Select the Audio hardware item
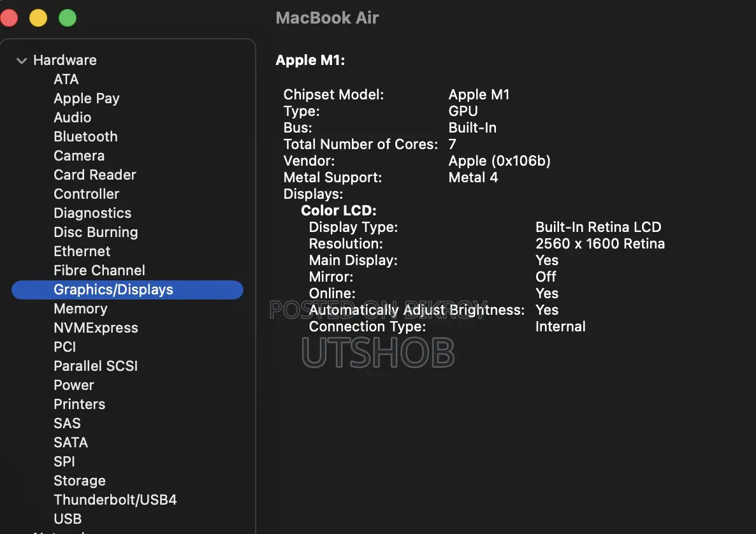The image size is (756, 534). pos(72,117)
